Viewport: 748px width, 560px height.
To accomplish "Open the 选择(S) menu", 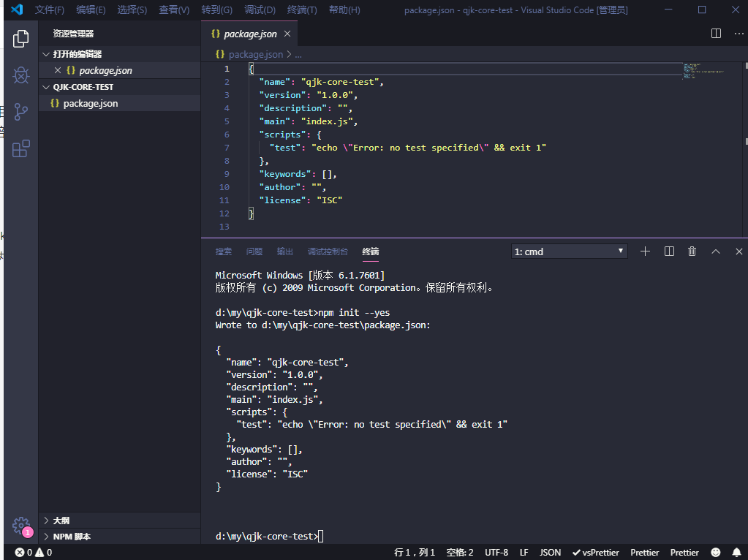I will click(x=132, y=10).
